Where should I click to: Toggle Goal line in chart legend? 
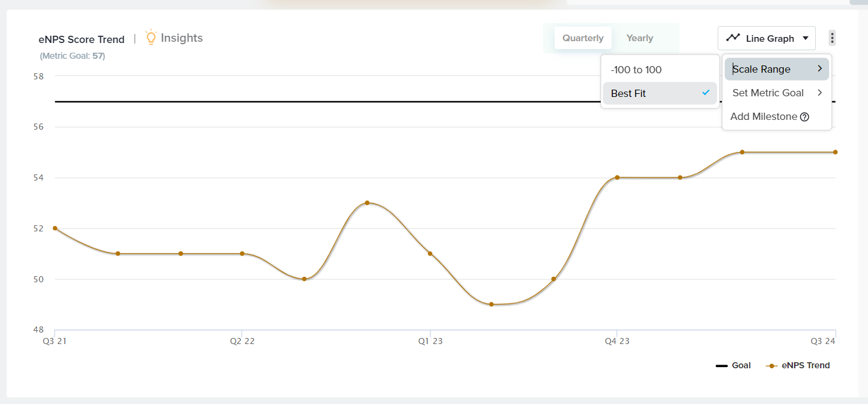[x=733, y=365]
